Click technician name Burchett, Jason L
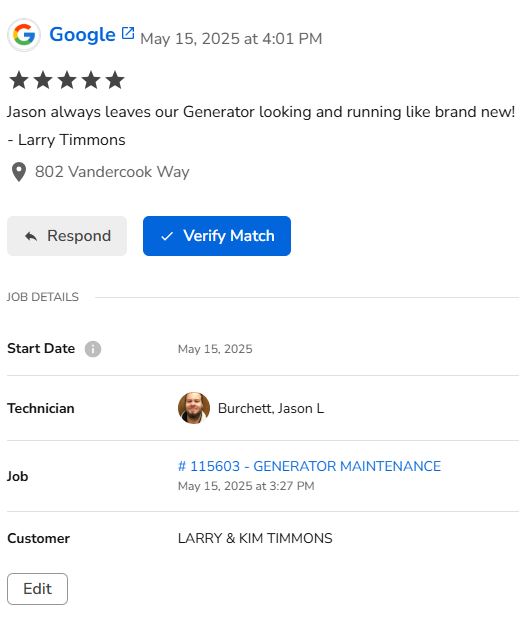Screen dimensions: 531x623 (271, 408)
